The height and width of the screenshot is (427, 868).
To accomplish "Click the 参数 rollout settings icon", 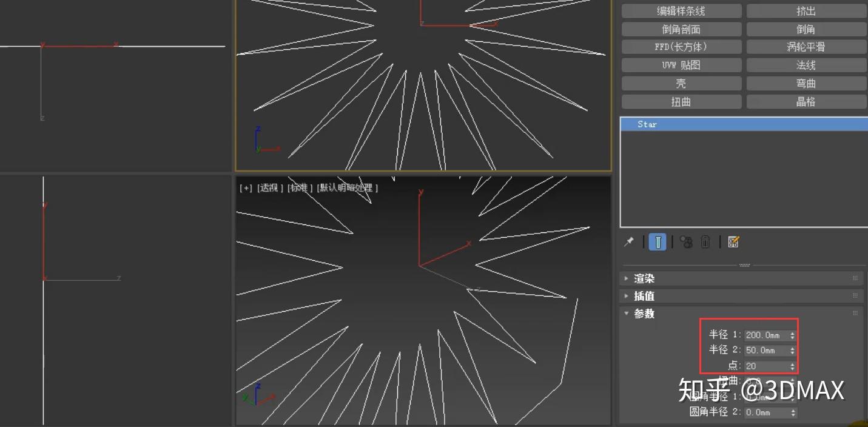I will coord(855,314).
